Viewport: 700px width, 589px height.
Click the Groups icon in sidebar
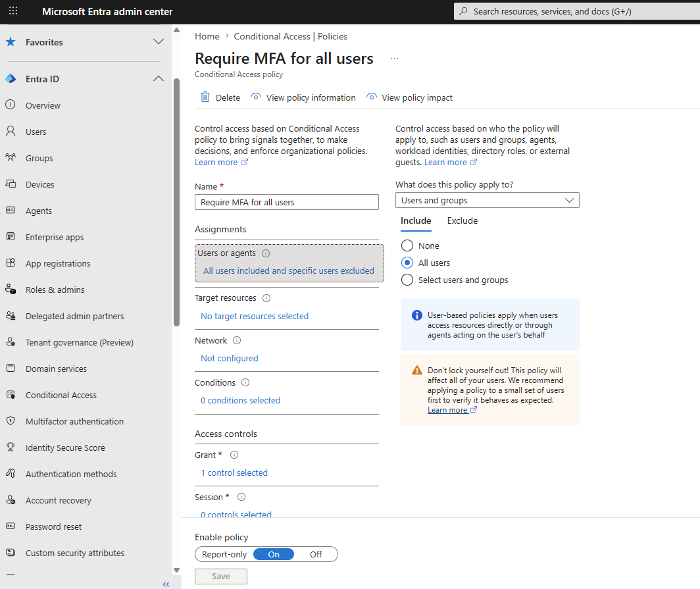click(x=11, y=157)
